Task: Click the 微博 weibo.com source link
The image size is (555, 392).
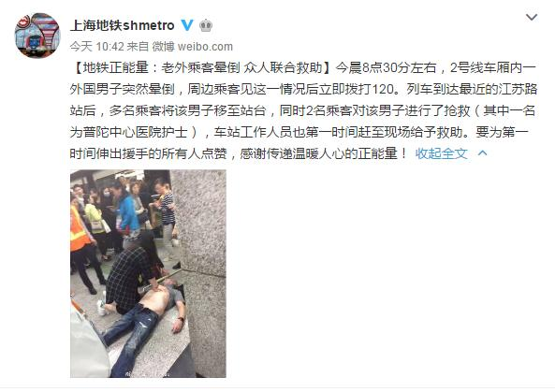Action: (x=193, y=47)
